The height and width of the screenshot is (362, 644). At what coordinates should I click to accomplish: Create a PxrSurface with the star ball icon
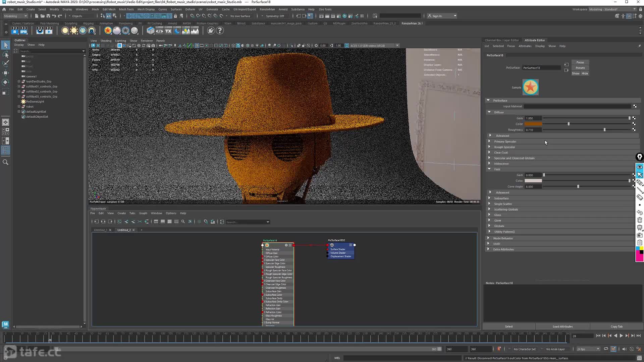click(108, 31)
